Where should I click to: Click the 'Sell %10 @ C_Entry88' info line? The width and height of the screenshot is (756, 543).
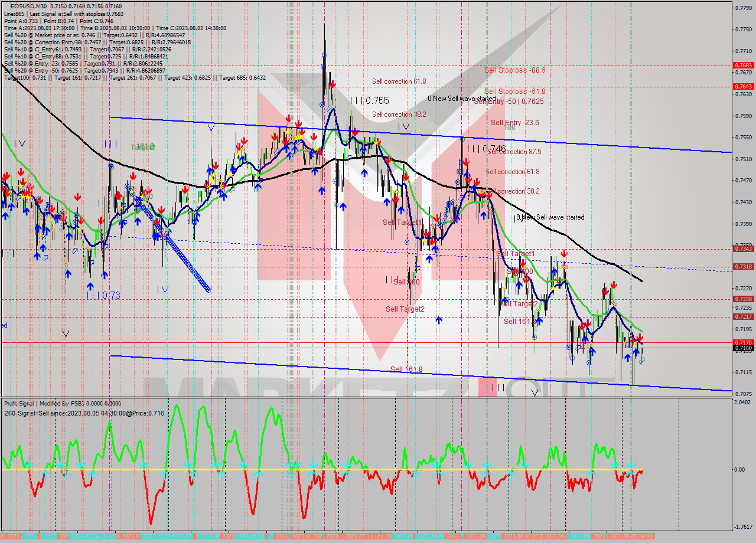tap(86, 56)
